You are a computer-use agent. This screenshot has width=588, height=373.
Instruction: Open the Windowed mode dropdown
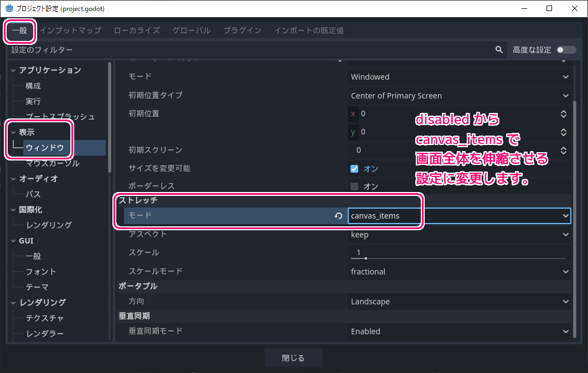[x=460, y=77]
